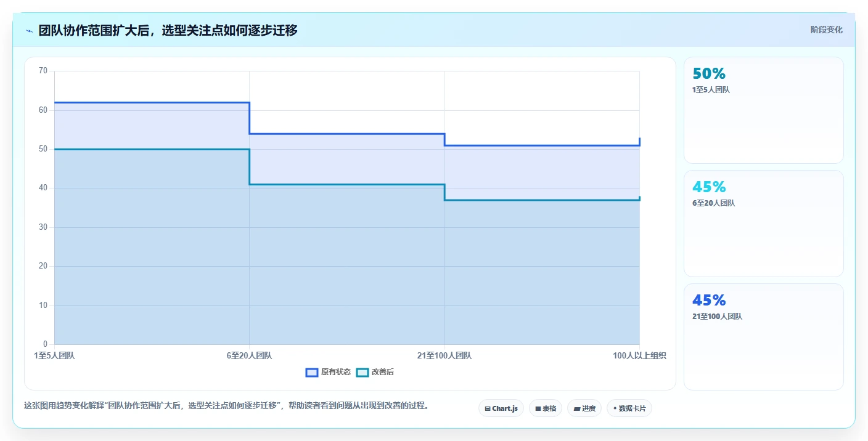Image resolution: width=868 pixels, height=441 pixels.
Task: Click the x-axis label 6至20人团队
Action: 249,355
